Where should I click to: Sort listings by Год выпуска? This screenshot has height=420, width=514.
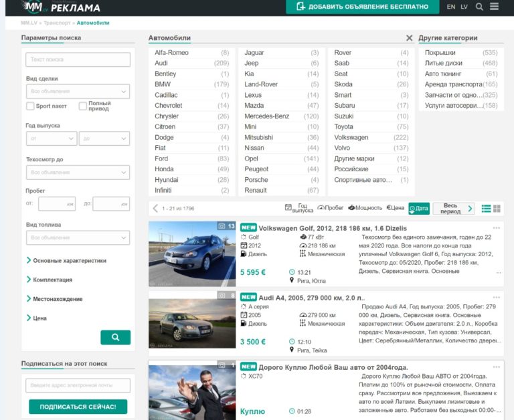coord(299,208)
